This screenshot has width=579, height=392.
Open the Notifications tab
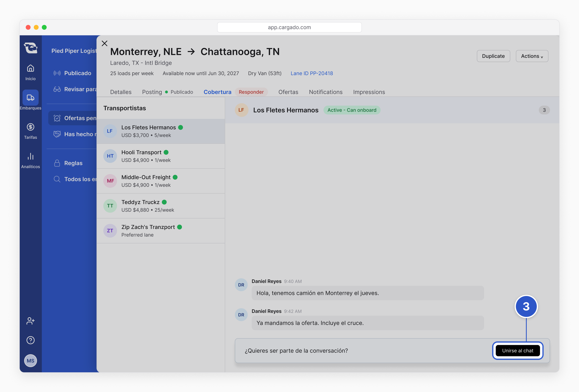point(326,92)
